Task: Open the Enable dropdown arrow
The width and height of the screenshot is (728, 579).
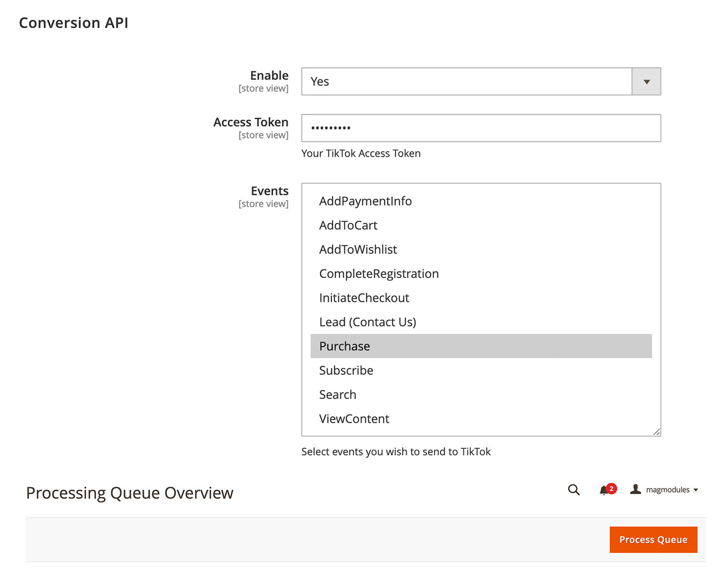Action: click(x=646, y=82)
